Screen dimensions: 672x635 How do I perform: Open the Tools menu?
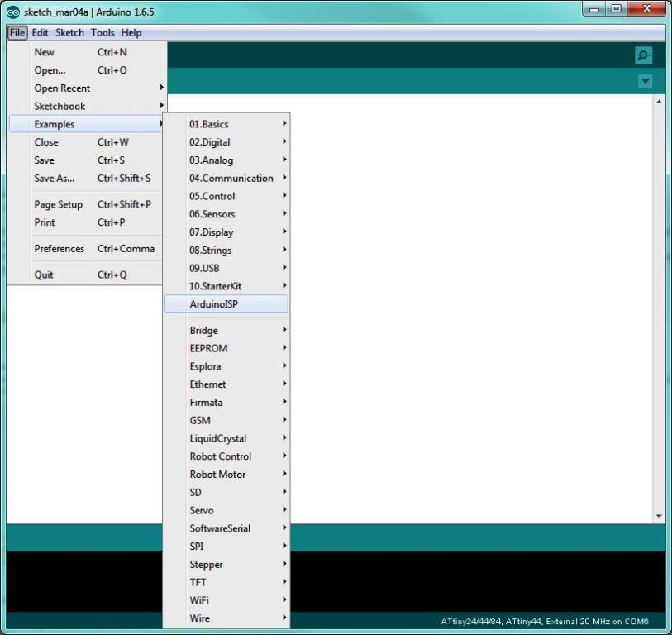[102, 32]
